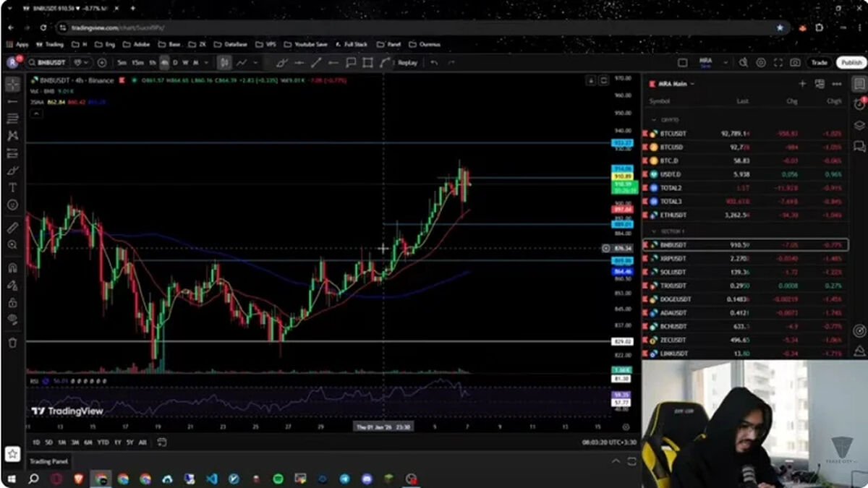
Task: Collapse the CRYPTO watchlist section
Action: 654,120
